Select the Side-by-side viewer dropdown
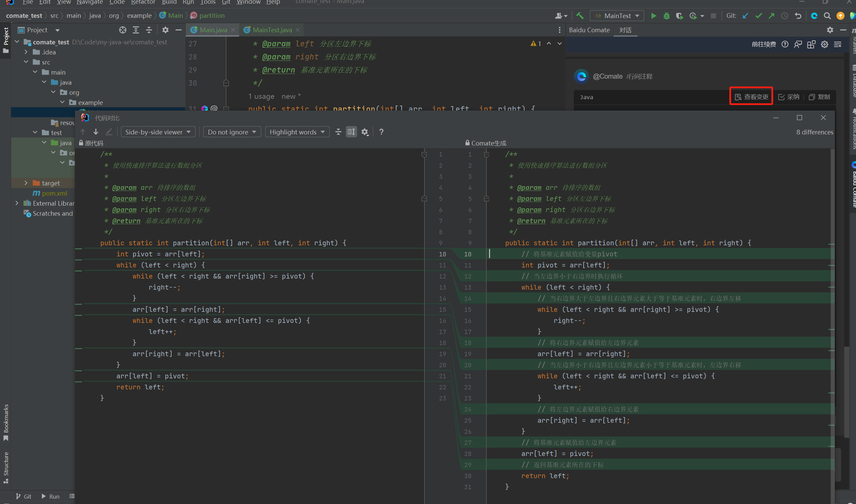The height and width of the screenshot is (504, 856). point(157,131)
